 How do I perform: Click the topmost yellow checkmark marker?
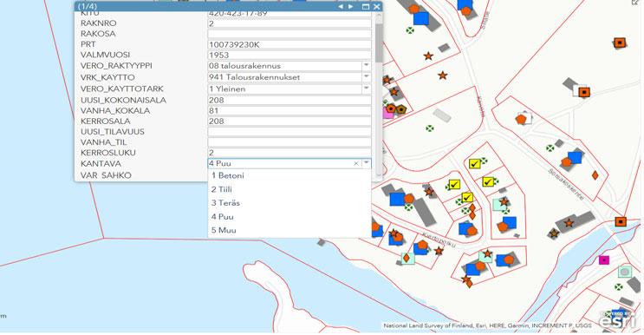click(474, 164)
